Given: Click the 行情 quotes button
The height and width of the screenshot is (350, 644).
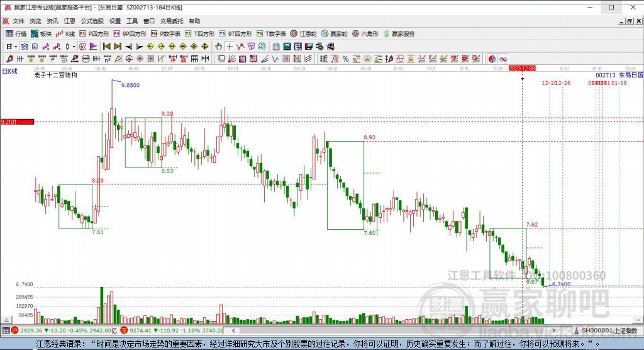Looking at the screenshot, I should 16,34.
